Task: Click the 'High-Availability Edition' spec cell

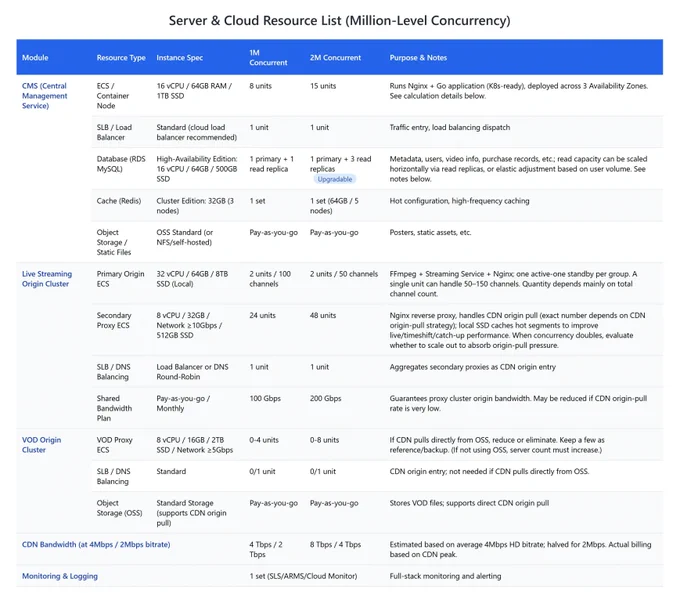Action: point(197,169)
